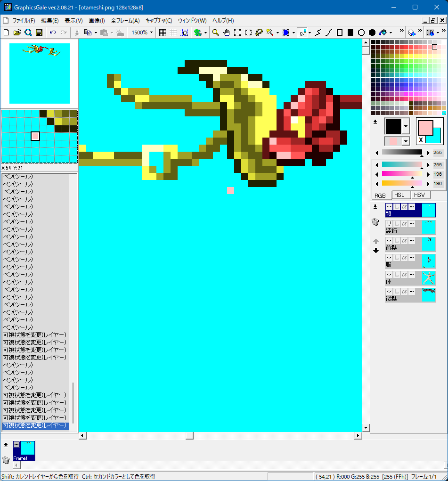Open 後髪 layer properties via ellipsis button

[412, 292]
